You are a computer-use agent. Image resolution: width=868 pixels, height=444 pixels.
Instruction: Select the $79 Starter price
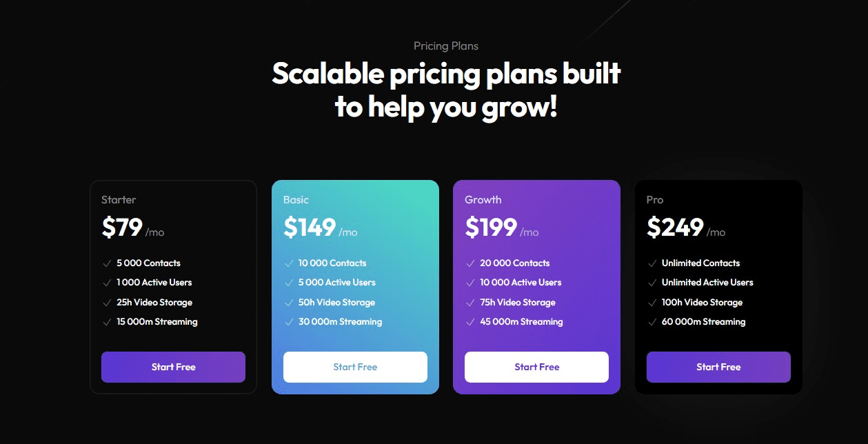[122, 228]
